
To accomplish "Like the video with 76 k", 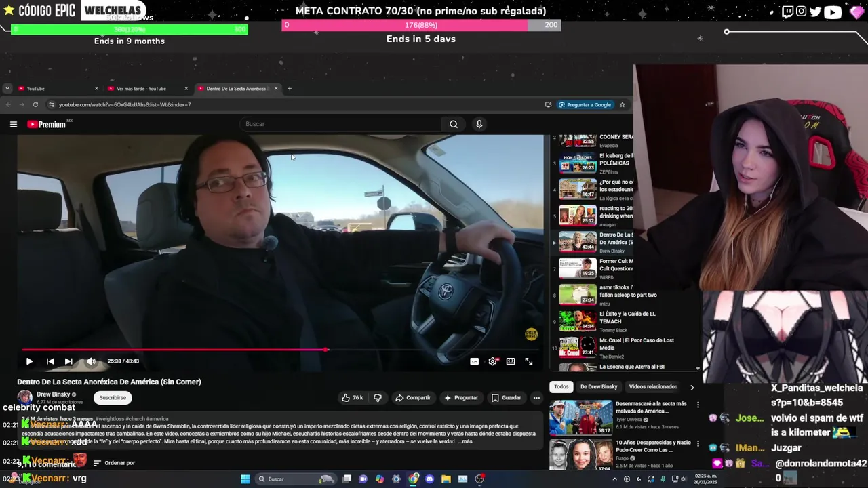I will [x=352, y=398].
